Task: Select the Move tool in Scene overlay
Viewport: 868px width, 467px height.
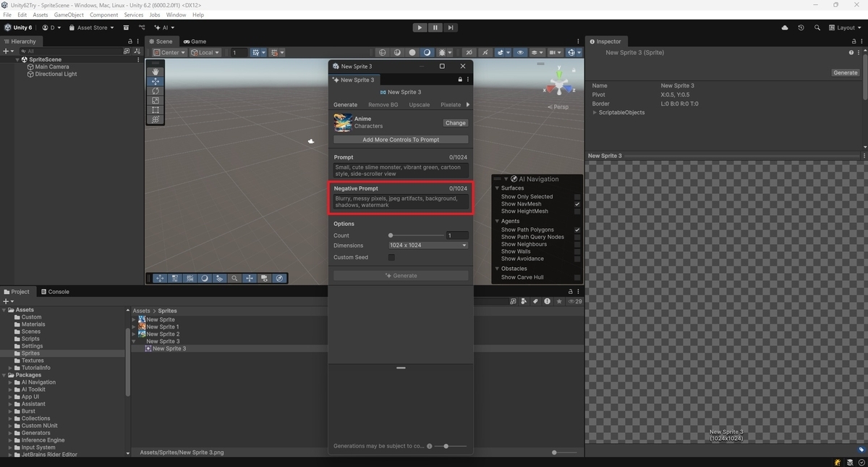Action: (156, 82)
